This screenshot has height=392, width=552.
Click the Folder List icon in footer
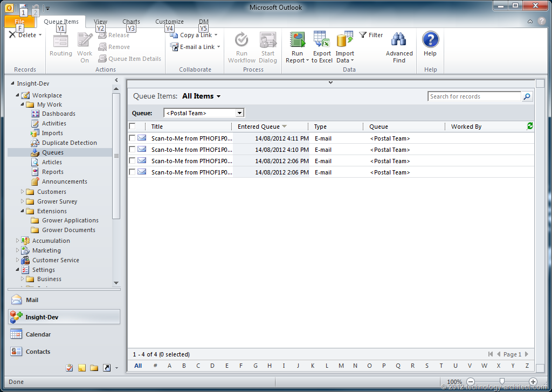pos(94,368)
